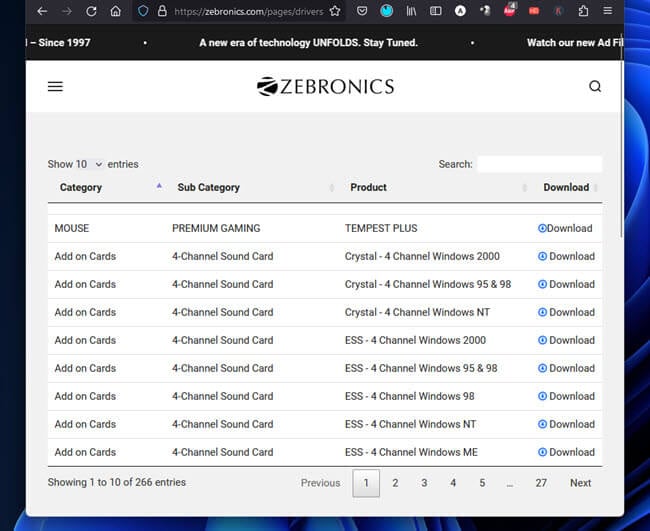Viewport: 650px width, 531px height.
Task: Download Crystal - 4 Channel Windows NT
Action: pos(566,312)
